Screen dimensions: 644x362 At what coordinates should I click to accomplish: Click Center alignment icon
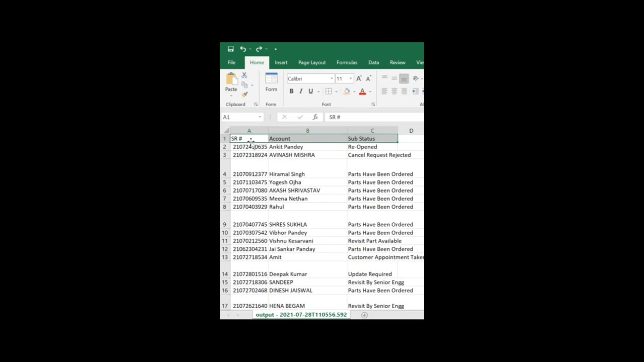pyautogui.click(x=394, y=92)
